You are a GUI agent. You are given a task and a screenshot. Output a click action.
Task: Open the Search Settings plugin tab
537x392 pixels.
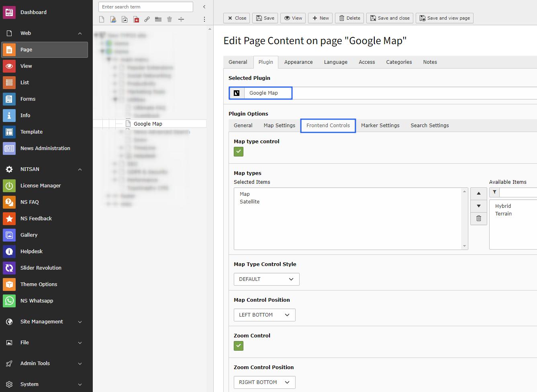[429, 126]
